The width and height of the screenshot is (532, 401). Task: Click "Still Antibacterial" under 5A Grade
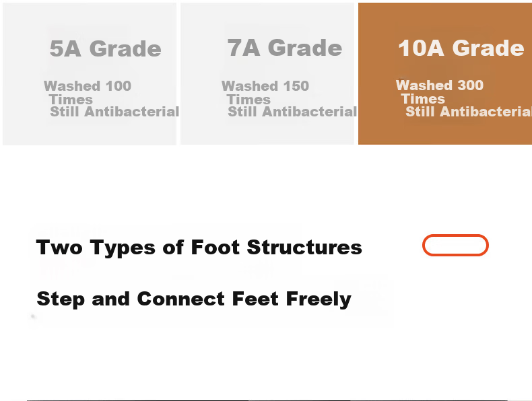pos(114,112)
